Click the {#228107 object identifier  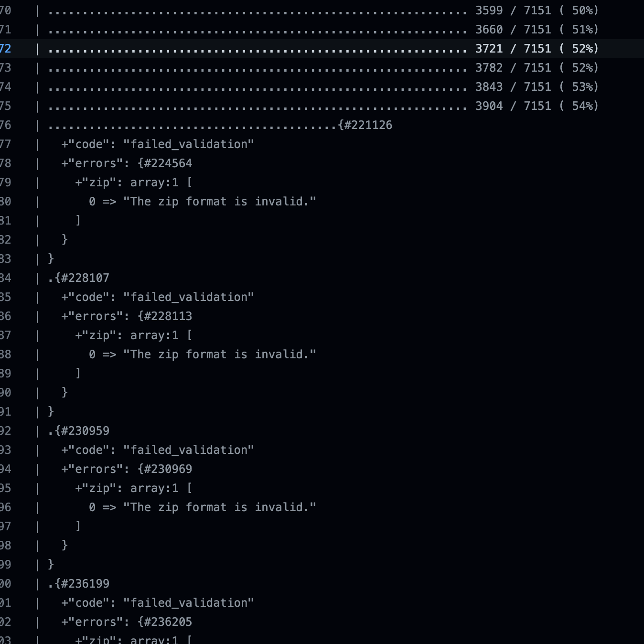pyautogui.click(x=82, y=278)
